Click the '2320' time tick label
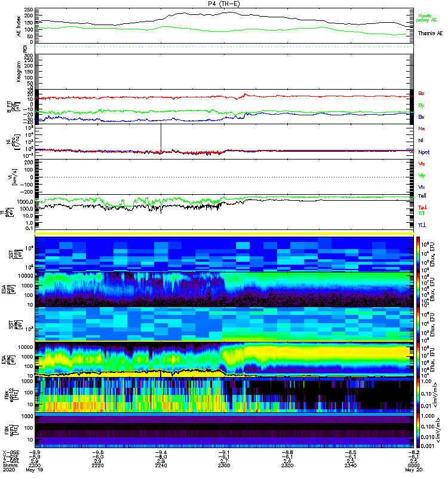Viewport: 448px width, 478px height. pyautogui.click(x=287, y=465)
